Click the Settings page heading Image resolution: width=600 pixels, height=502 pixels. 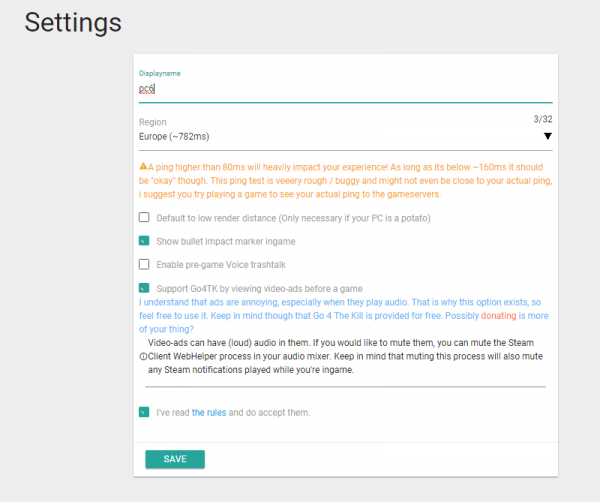tap(72, 21)
